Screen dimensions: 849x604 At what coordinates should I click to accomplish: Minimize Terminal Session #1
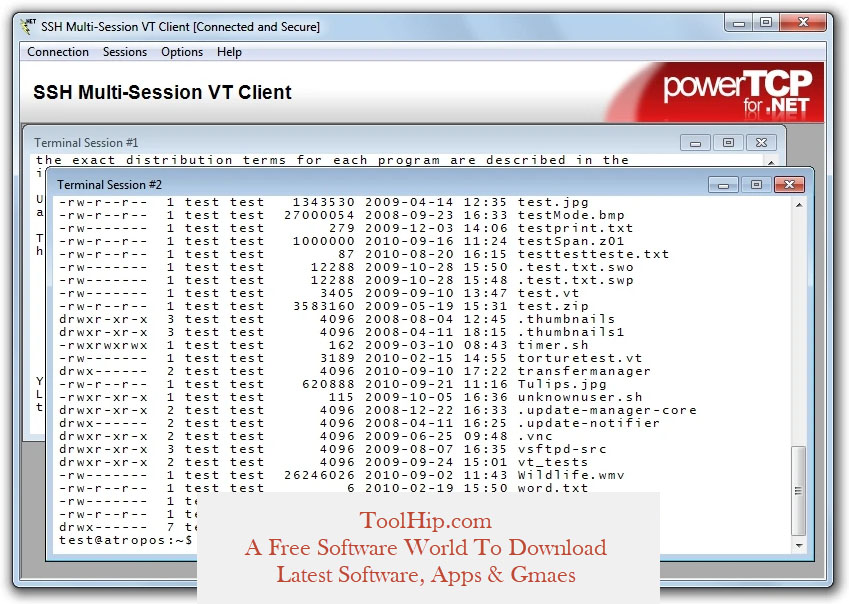click(696, 143)
